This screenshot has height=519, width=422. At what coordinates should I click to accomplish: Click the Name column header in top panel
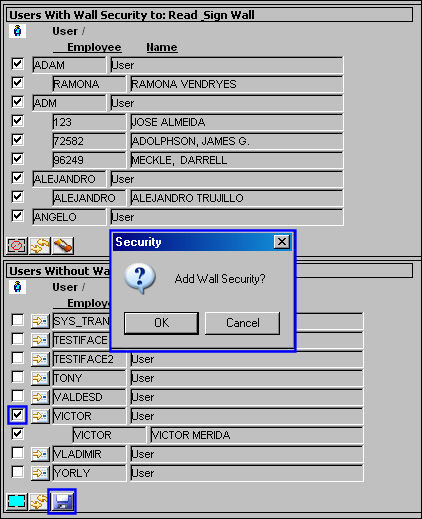point(162,47)
